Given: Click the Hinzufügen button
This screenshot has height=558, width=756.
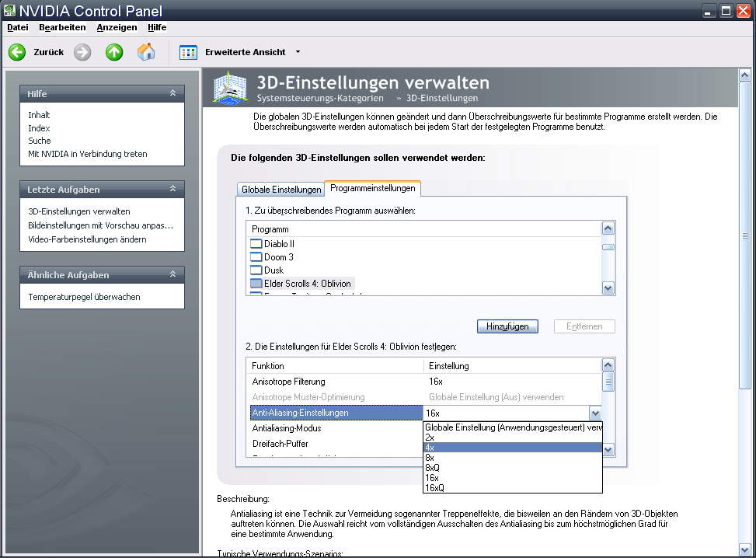Looking at the screenshot, I should coord(507,326).
